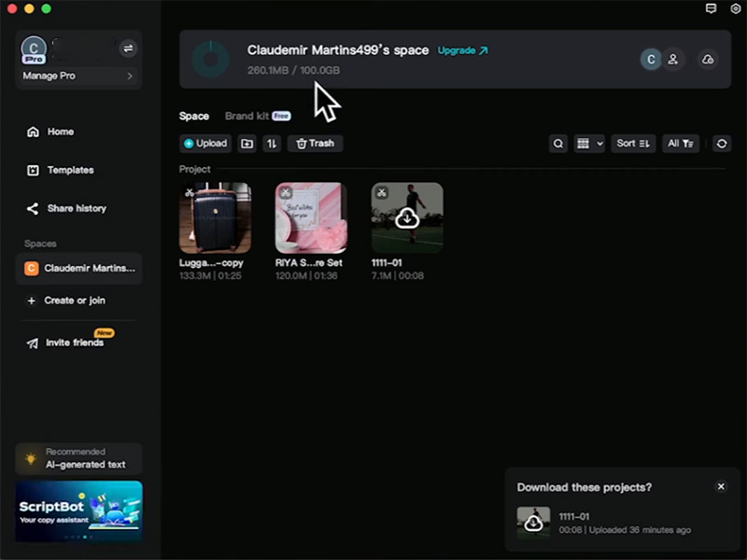
Task: Open the Luggage copy project thumbnail
Action: pos(215,217)
